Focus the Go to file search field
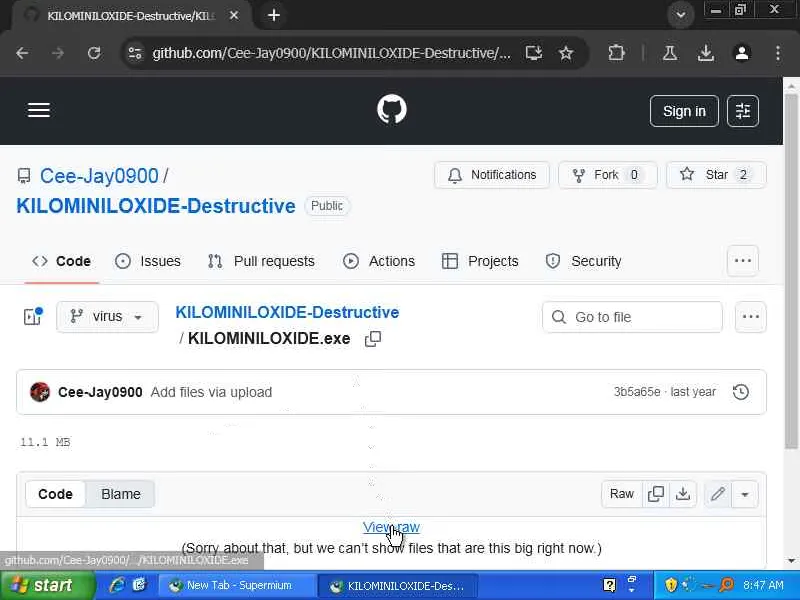 tap(633, 317)
